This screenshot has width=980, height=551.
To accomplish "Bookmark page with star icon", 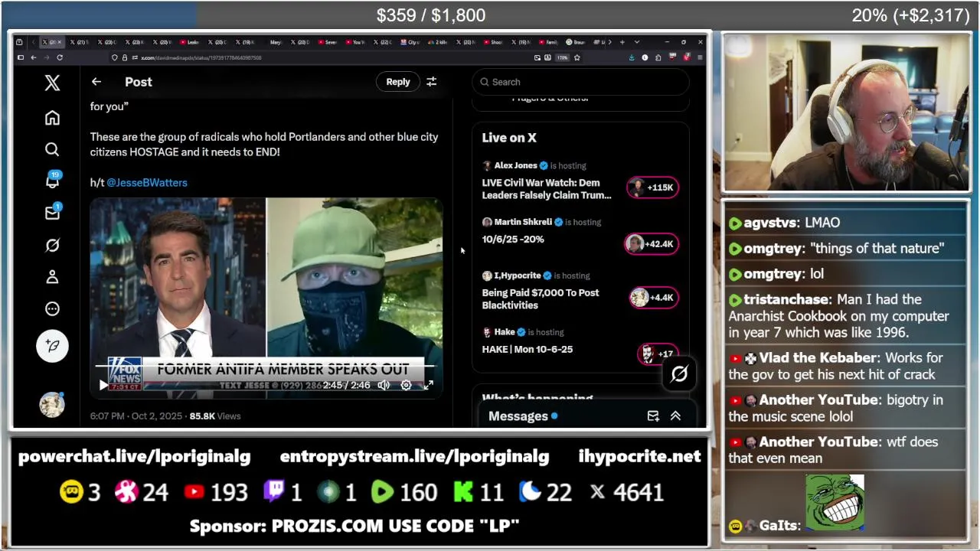I will click(x=577, y=57).
